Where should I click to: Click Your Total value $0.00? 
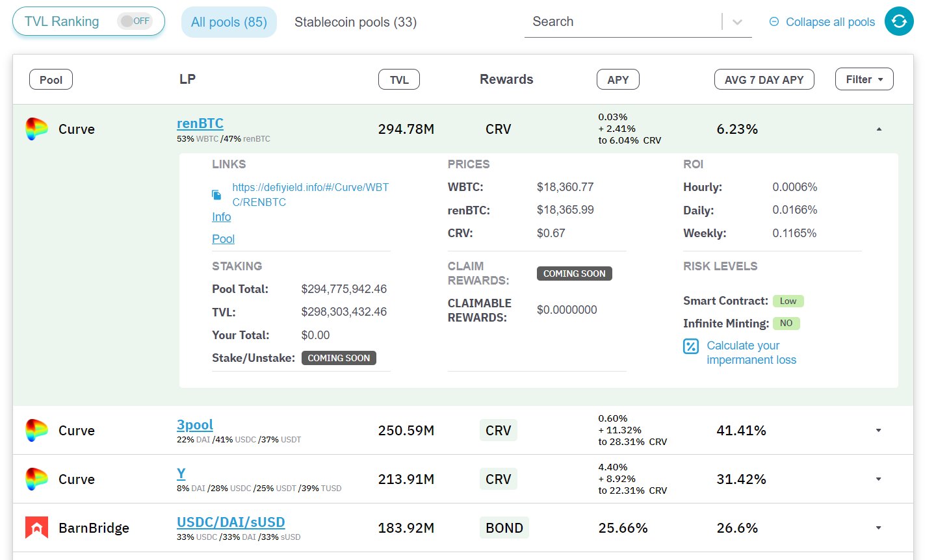[315, 335]
